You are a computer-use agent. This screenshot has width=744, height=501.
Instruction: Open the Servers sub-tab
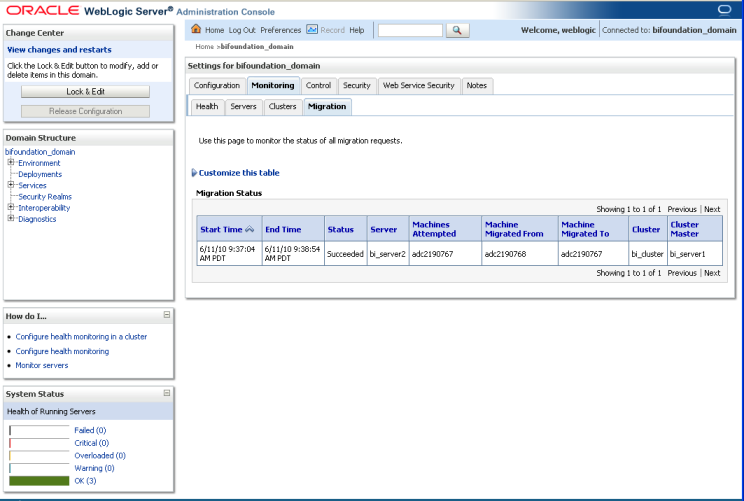click(x=243, y=107)
